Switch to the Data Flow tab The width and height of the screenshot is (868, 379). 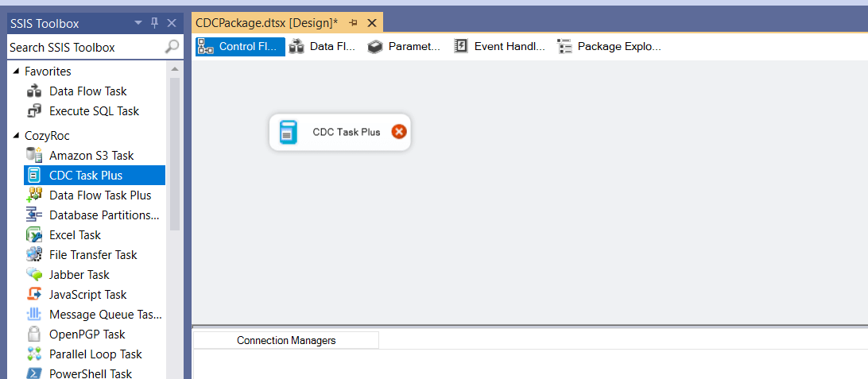(322, 47)
